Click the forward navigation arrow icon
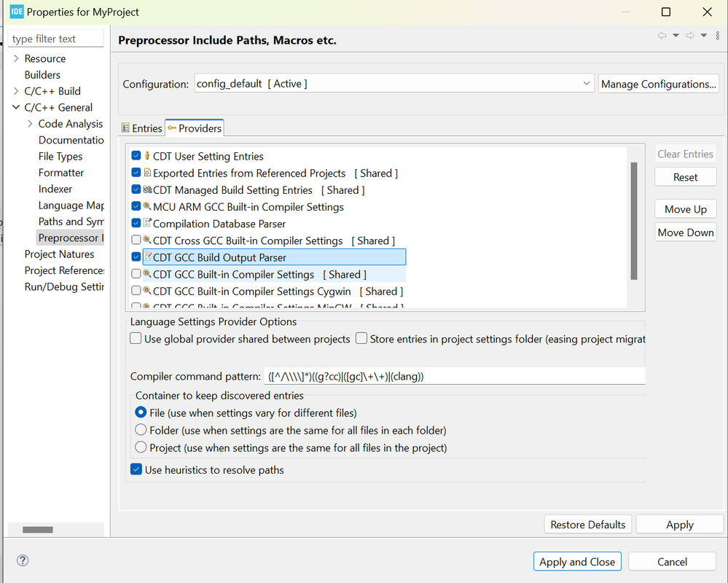This screenshot has width=728, height=583. point(689,35)
